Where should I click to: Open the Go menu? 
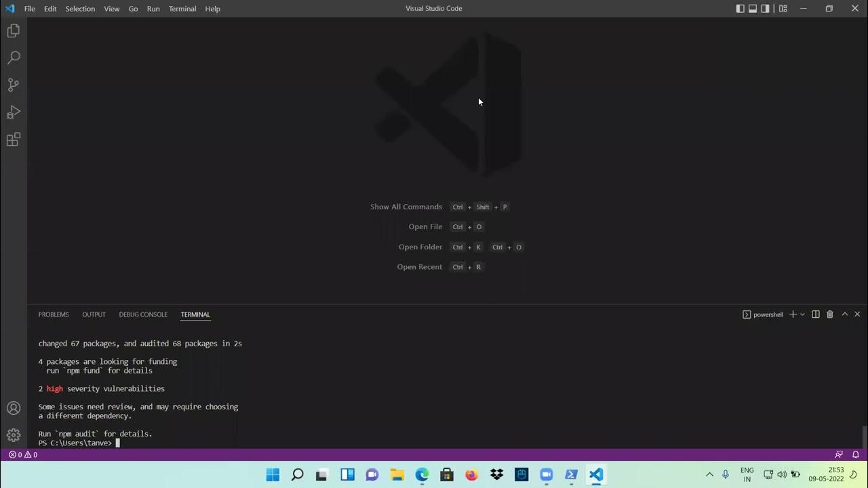(133, 9)
